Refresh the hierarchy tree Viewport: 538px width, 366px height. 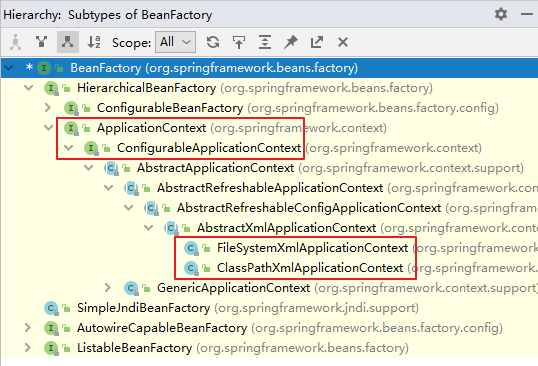coord(213,42)
